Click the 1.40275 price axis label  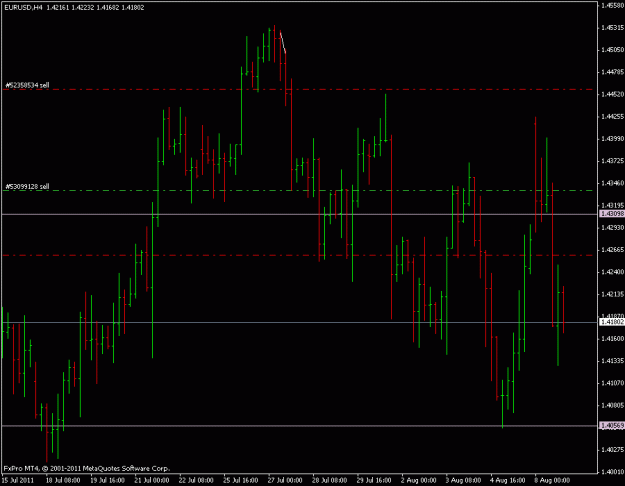coord(612,450)
